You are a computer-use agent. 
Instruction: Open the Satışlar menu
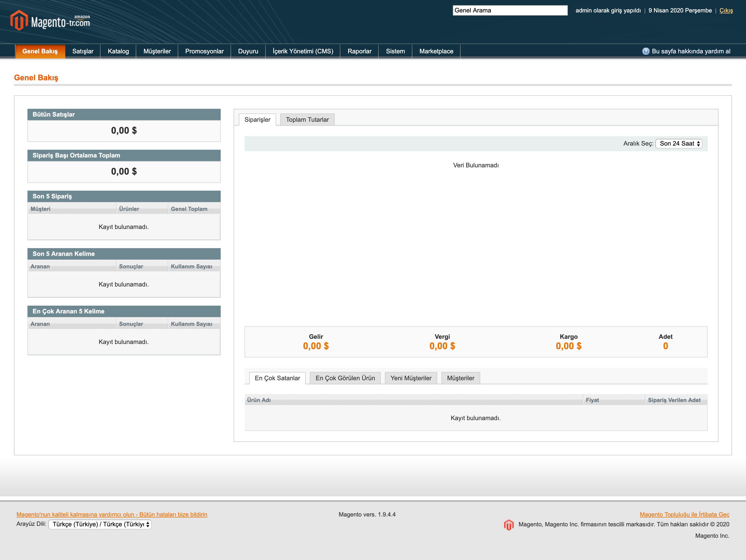click(83, 51)
